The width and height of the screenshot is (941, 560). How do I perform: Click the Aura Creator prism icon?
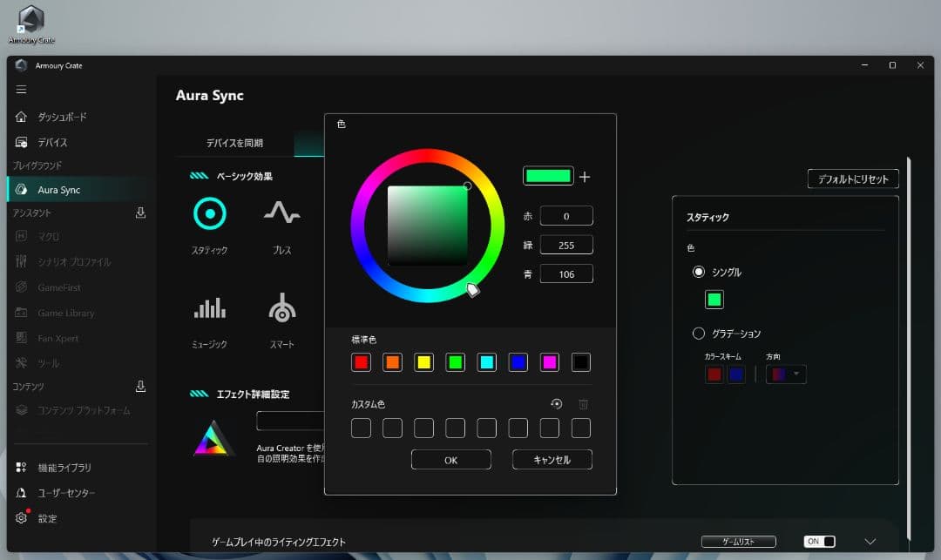click(x=213, y=439)
